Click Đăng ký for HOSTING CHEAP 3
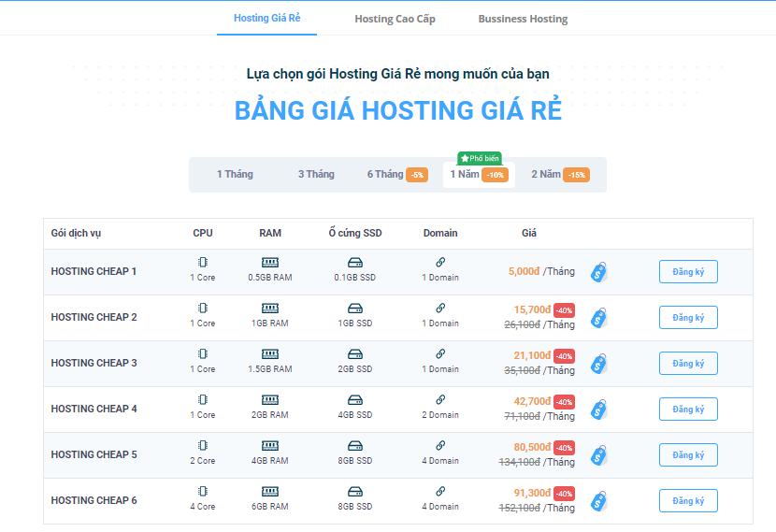This screenshot has height=532, width=776. [x=688, y=364]
